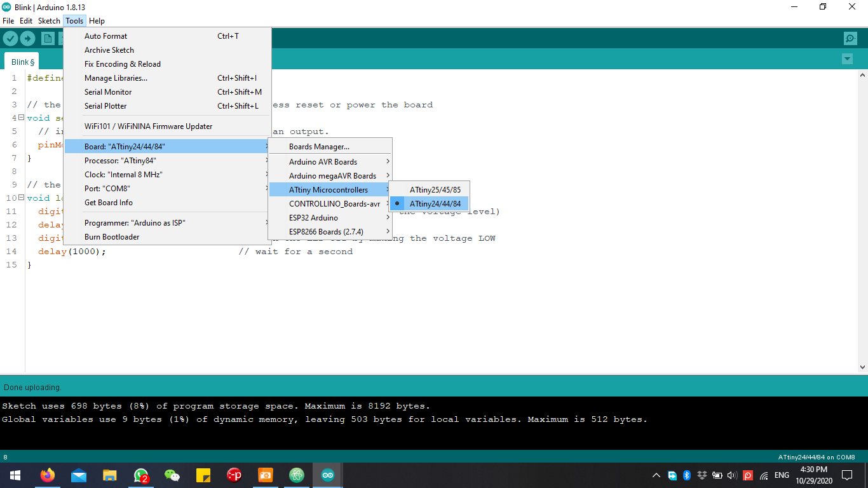Open the volume control tray icon

[732, 475]
